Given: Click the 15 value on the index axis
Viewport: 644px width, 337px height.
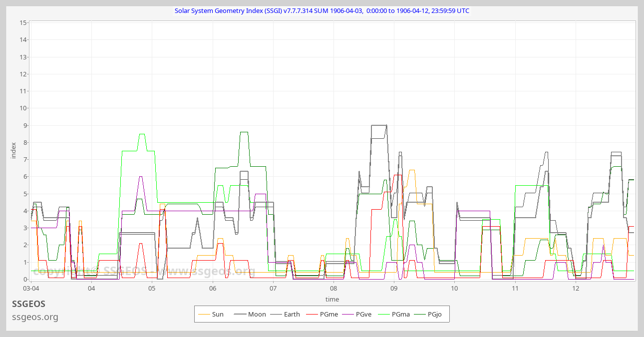Looking at the screenshot, I should pyautogui.click(x=23, y=22).
